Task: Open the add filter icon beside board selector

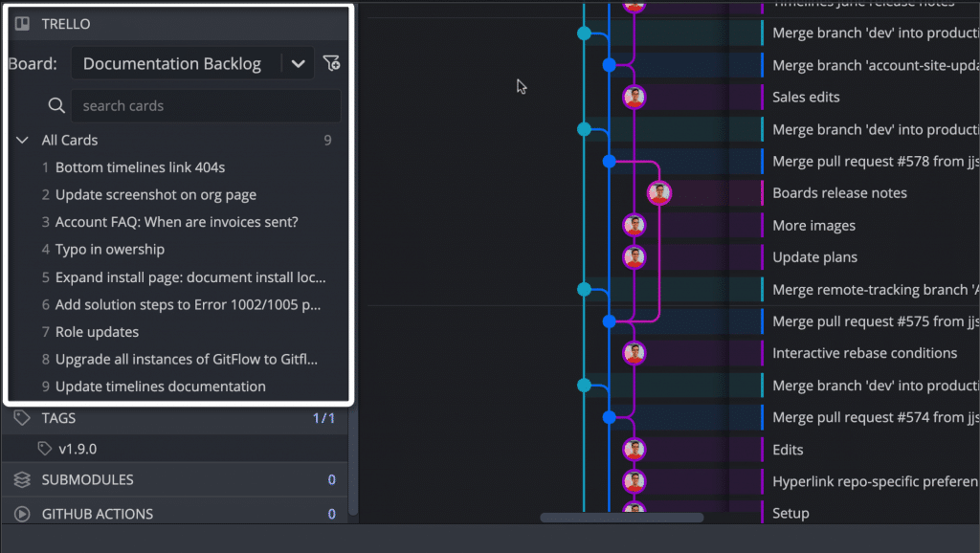Action: point(331,63)
